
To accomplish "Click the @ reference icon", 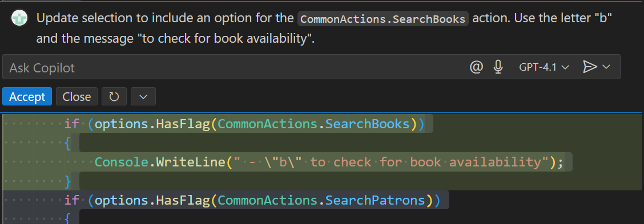I will click(476, 67).
